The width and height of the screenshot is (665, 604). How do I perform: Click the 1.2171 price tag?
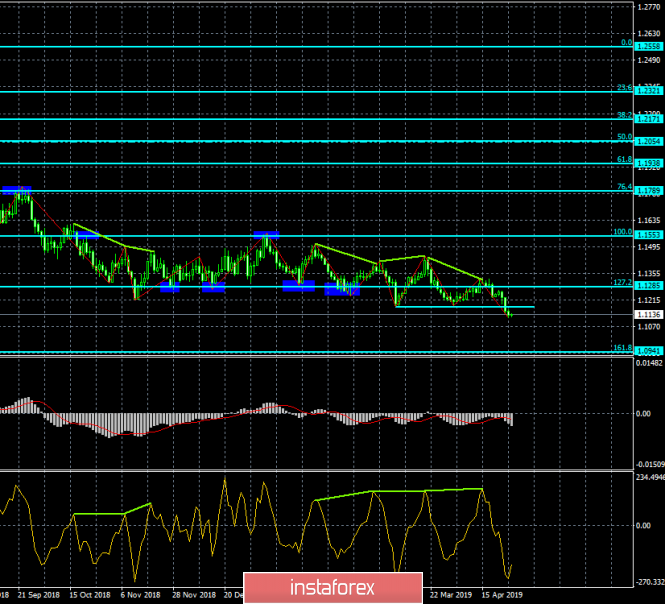point(648,119)
